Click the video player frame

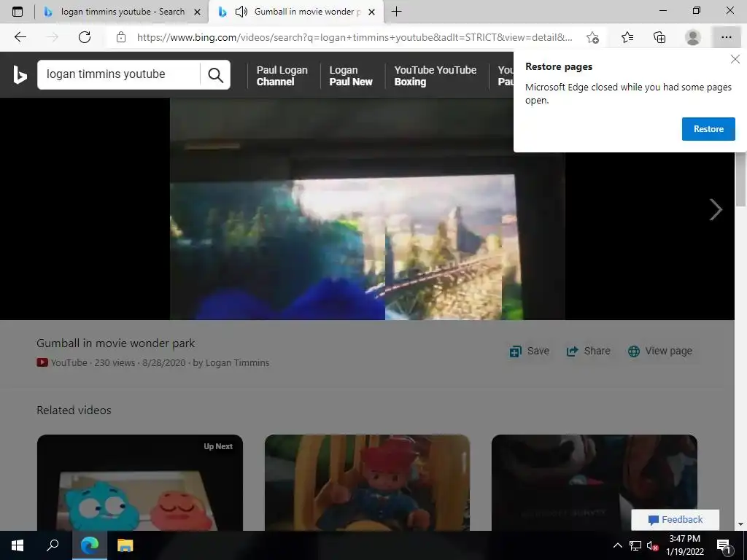tap(368, 209)
